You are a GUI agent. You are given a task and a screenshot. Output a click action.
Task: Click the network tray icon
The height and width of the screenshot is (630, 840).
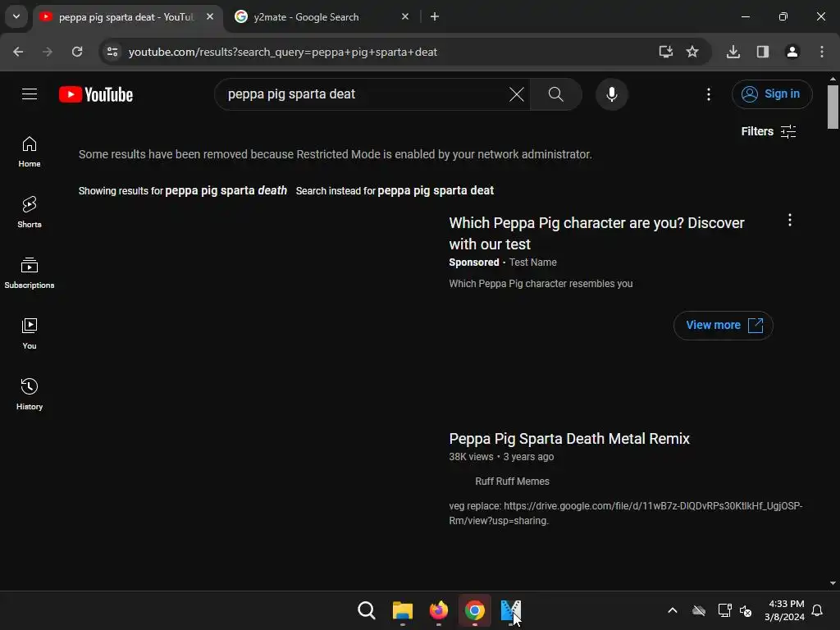(724, 610)
